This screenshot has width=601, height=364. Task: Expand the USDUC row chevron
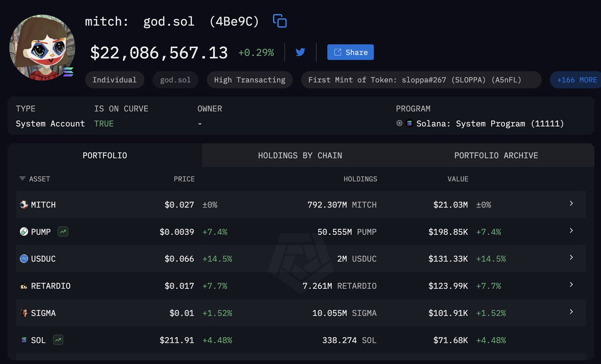pos(571,257)
